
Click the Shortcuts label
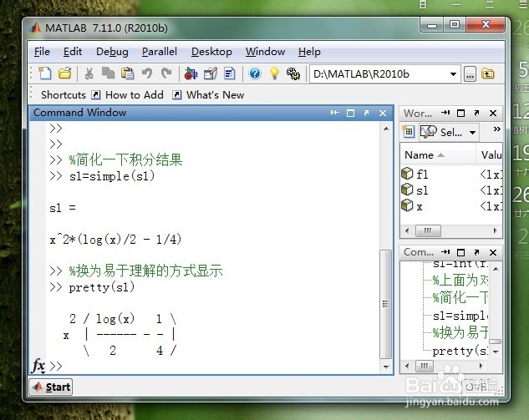click(x=63, y=95)
